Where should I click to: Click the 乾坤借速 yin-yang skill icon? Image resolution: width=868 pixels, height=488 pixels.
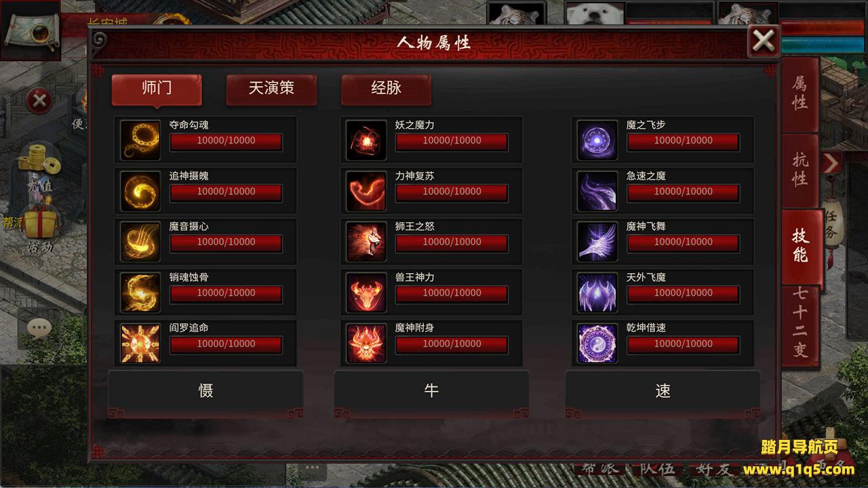click(597, 344)
